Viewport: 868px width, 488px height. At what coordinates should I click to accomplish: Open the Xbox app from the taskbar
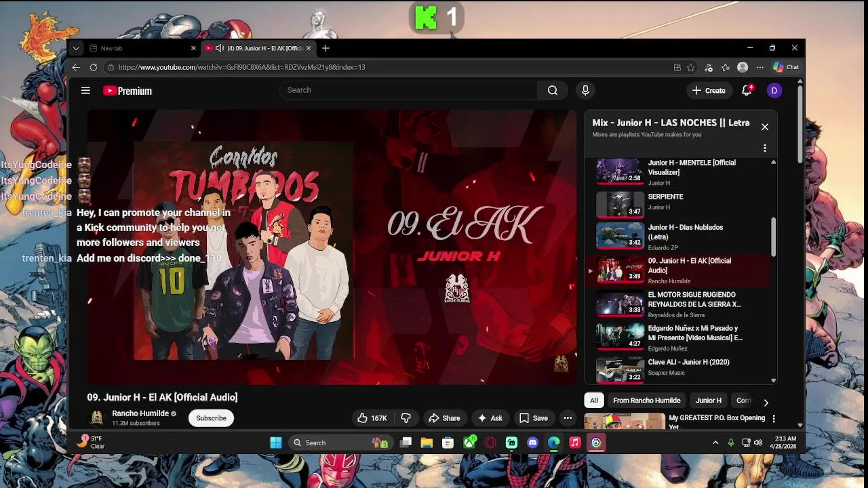tap(469, 443)
